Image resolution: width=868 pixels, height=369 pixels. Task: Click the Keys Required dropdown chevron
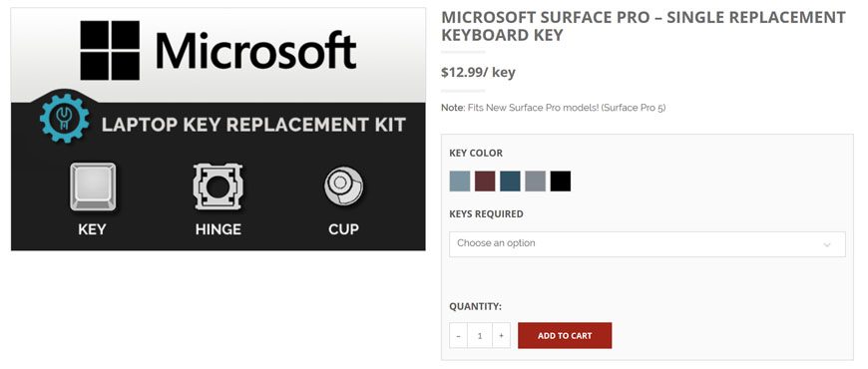pyautogui.click(x=827, y=244)
